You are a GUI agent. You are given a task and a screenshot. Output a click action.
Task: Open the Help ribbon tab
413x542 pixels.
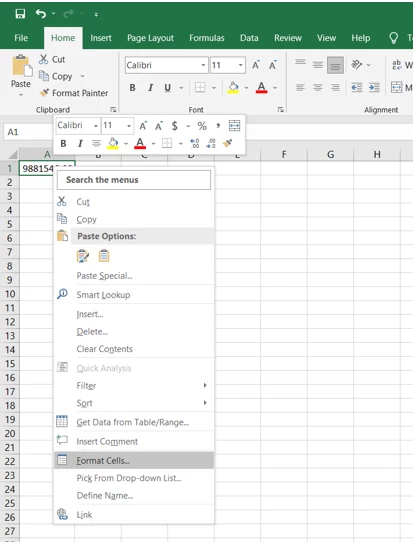[361, 38]
